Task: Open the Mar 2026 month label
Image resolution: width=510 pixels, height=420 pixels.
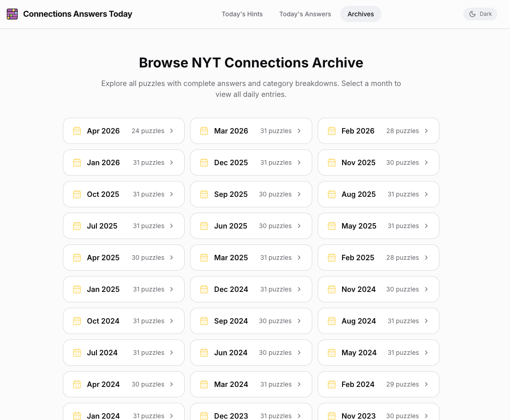Action: point(231,131)
